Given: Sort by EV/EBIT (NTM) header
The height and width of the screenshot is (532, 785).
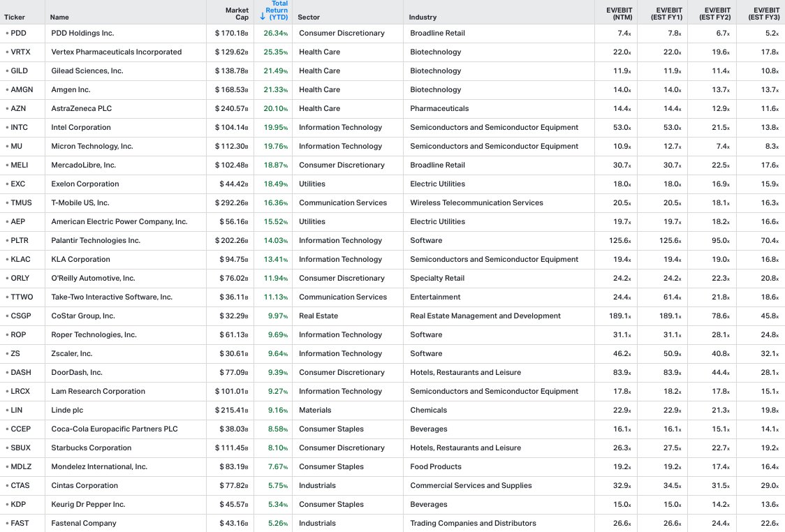Looking at the screenshot, I should click(619, 13).
